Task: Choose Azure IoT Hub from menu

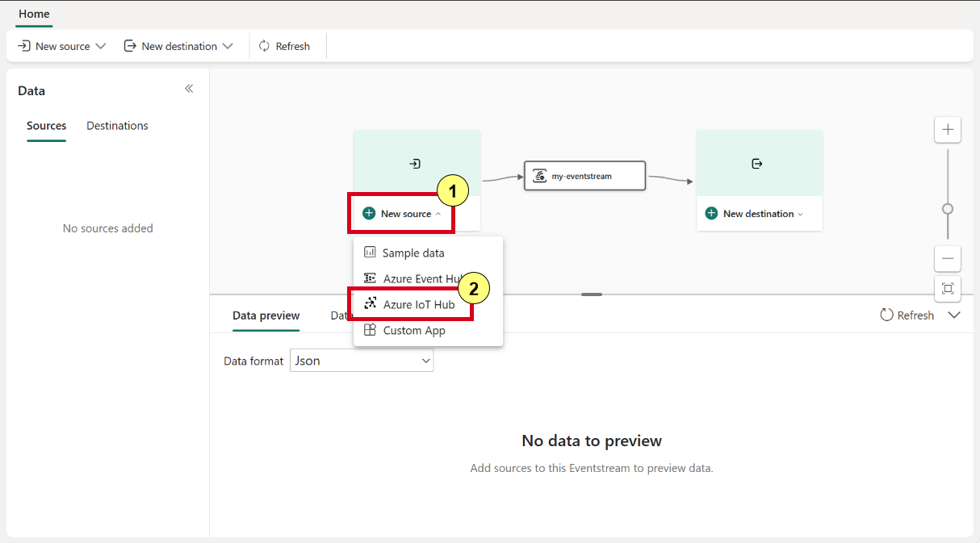Action: pyautogui.click(x=428, y=304)
